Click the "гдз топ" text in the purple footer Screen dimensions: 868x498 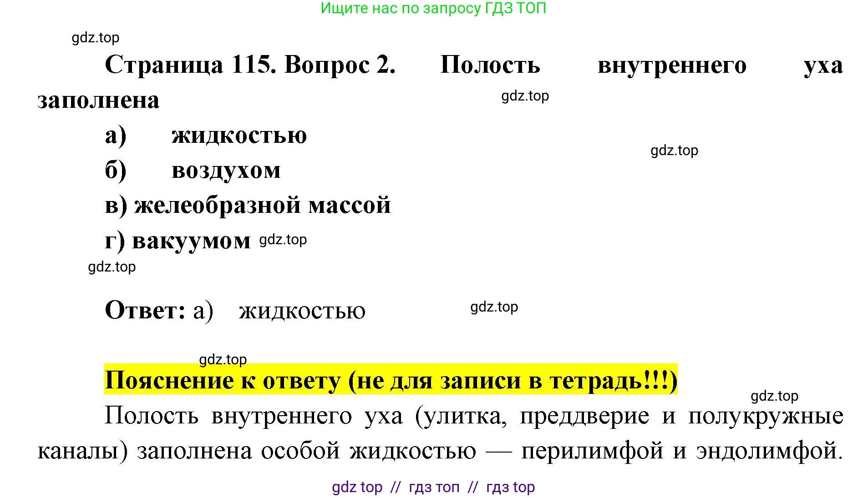tap(434, 487)
